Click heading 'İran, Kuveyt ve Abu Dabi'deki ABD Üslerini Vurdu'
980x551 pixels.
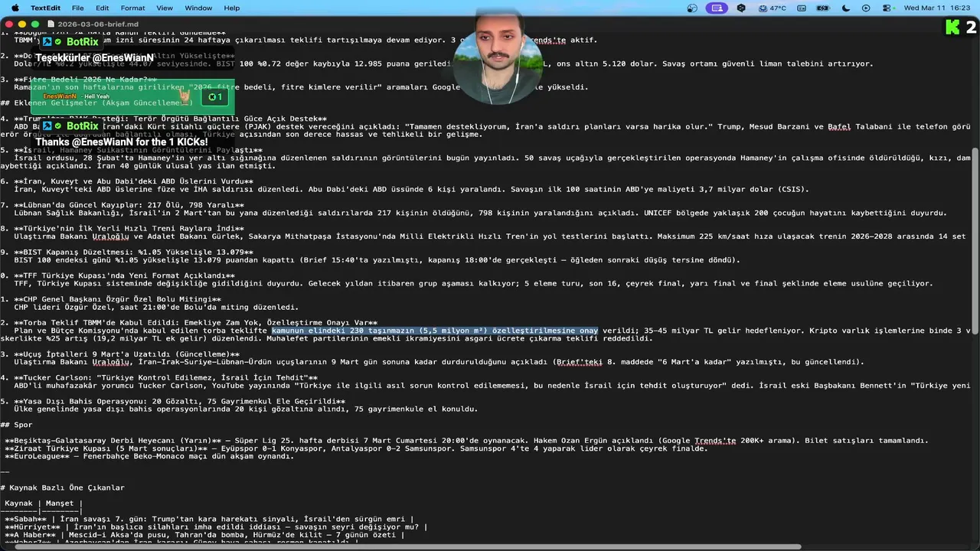tap(133, 181)
